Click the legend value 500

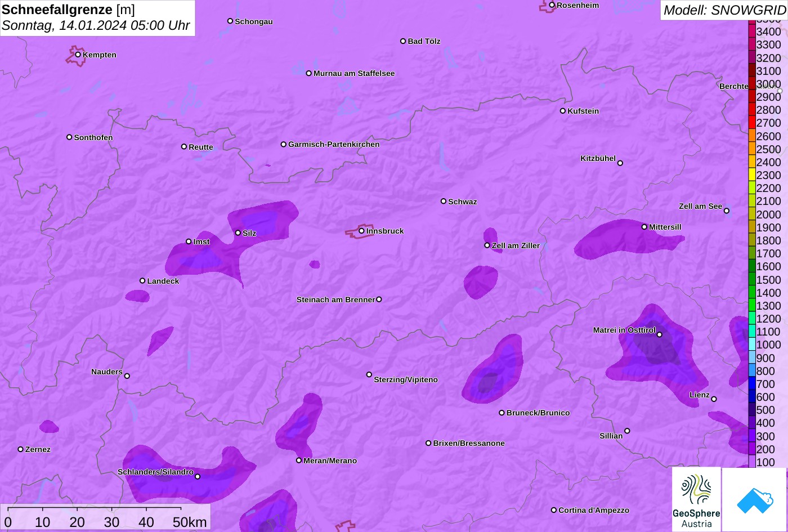point(765,410)
